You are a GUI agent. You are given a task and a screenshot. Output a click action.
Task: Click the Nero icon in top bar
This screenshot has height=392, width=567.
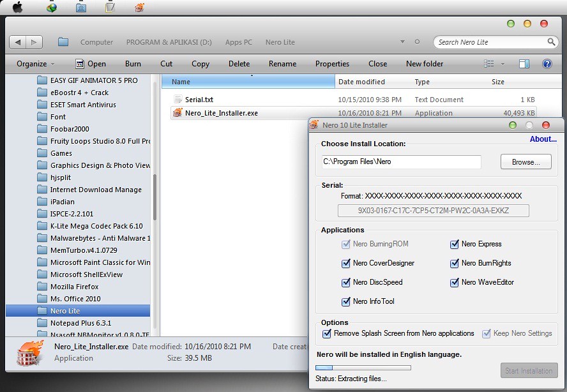139,7
